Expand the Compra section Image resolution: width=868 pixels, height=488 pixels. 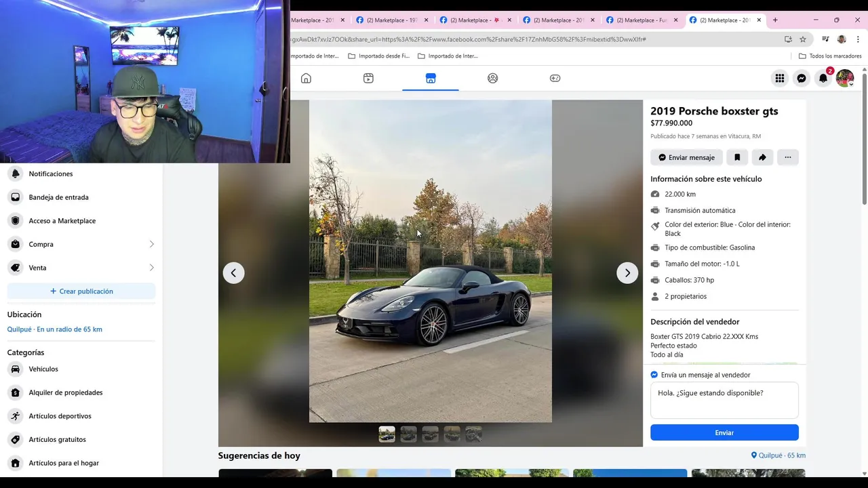81,244
